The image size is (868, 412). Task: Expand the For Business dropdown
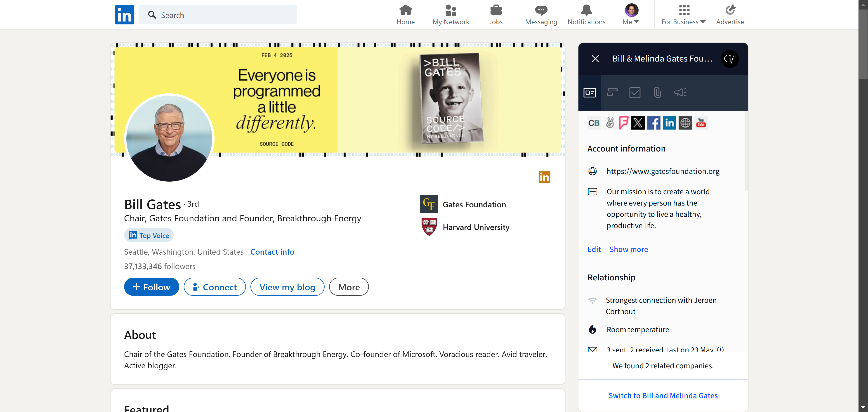pyautogui.click(x=683, y=15)
